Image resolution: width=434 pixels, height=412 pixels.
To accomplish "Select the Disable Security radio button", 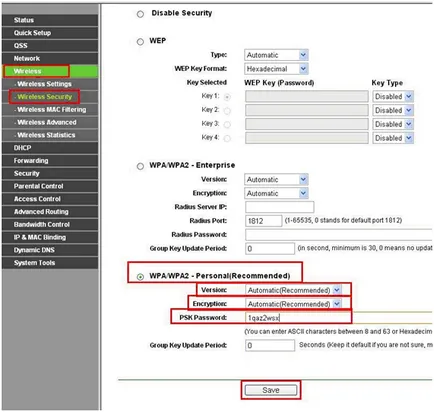I will [x=140, y=14].
